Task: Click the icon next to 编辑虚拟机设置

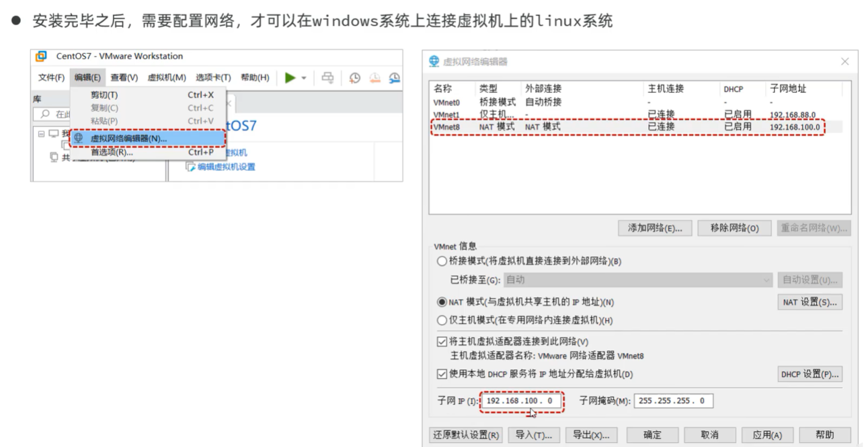Action: point(190,167)
